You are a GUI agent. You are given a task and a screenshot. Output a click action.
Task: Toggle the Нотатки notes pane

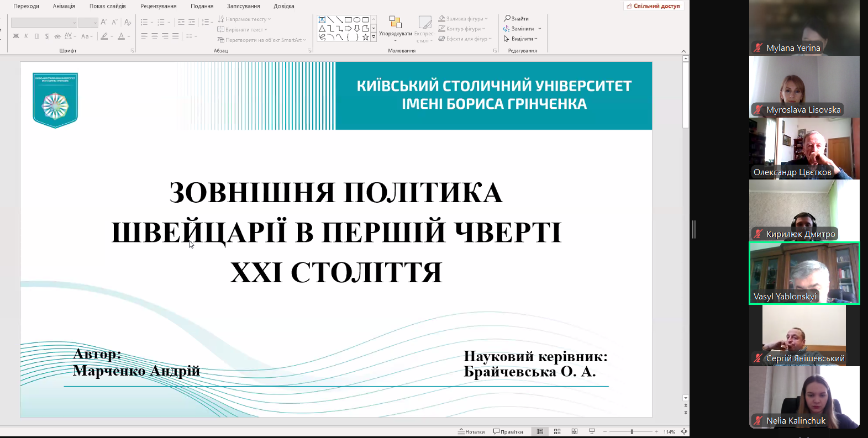[471, 431]
